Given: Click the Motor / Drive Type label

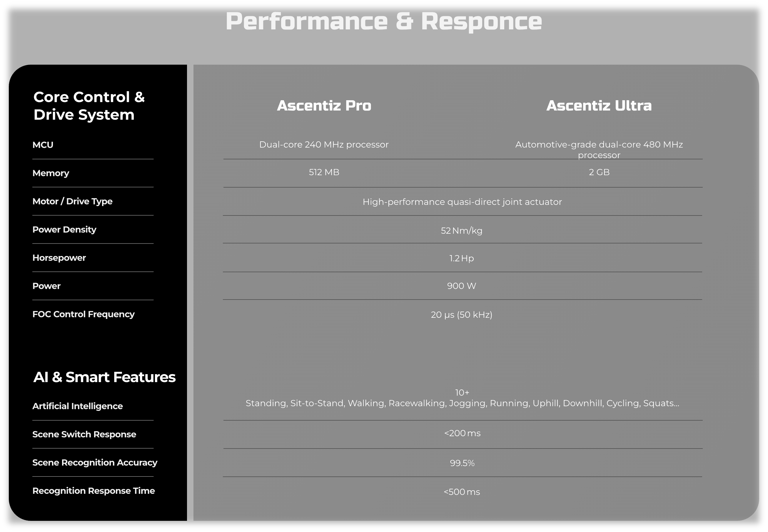Looking at the screenshot, I should tap(72, 201).
